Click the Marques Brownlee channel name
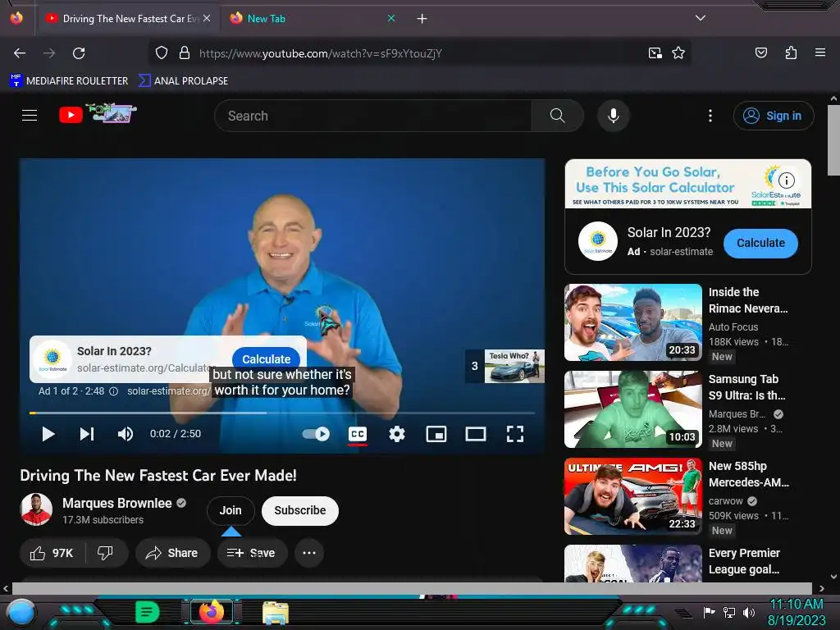 (x=116, y=503)
